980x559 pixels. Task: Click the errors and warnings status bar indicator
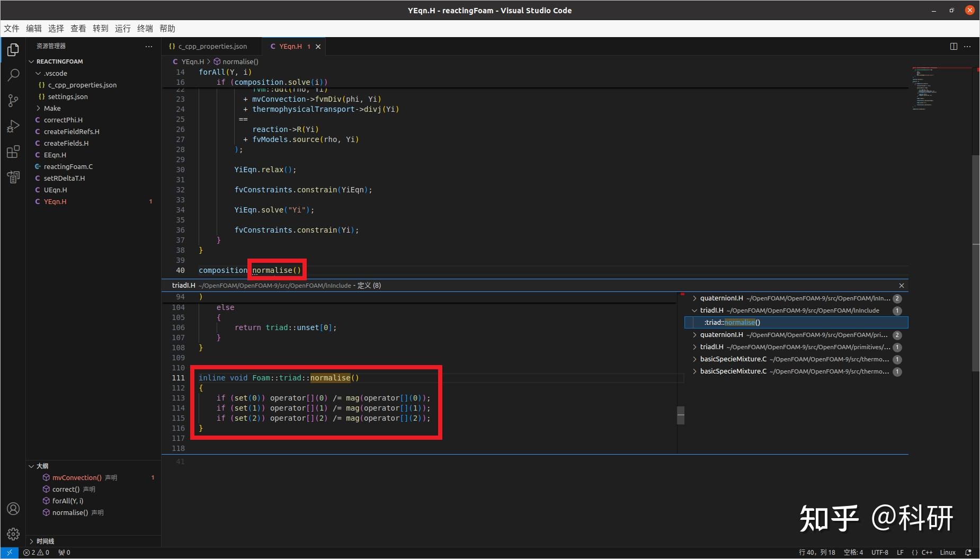[37, 552]
